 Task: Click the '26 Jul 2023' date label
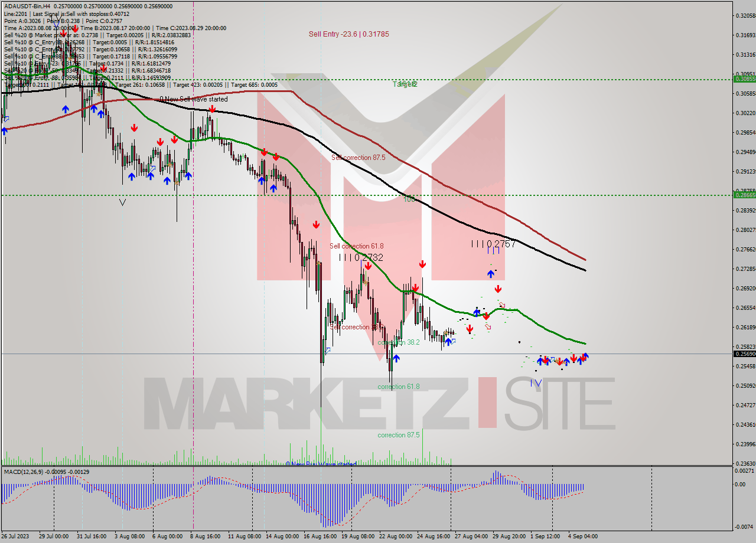[x=17, y=537]
